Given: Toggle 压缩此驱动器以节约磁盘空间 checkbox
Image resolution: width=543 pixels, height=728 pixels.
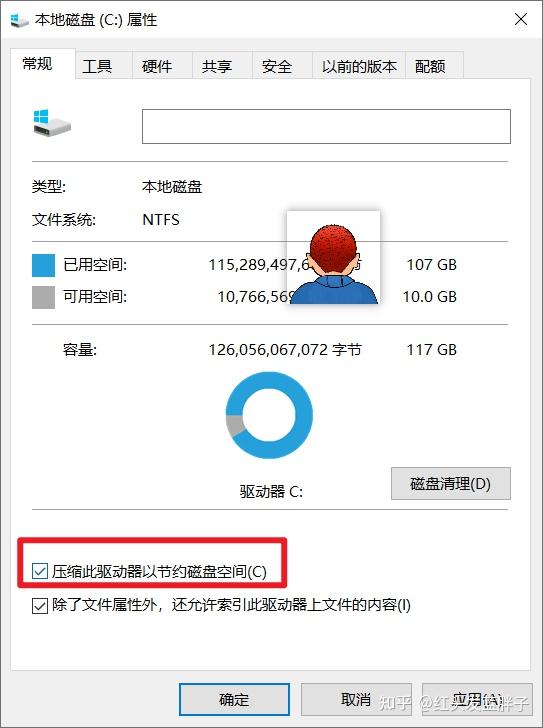Looking at the screenshot, I should click(40, 571).
